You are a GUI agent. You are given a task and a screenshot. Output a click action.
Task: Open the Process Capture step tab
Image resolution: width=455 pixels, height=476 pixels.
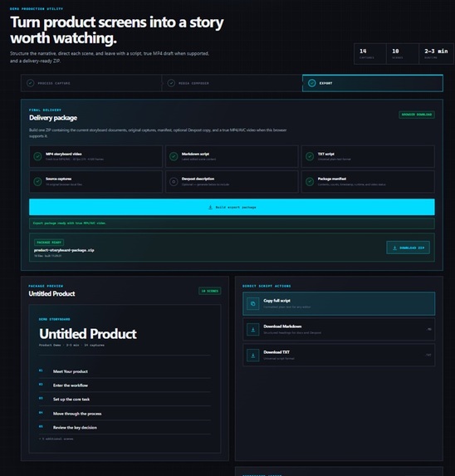click(91, 83)
